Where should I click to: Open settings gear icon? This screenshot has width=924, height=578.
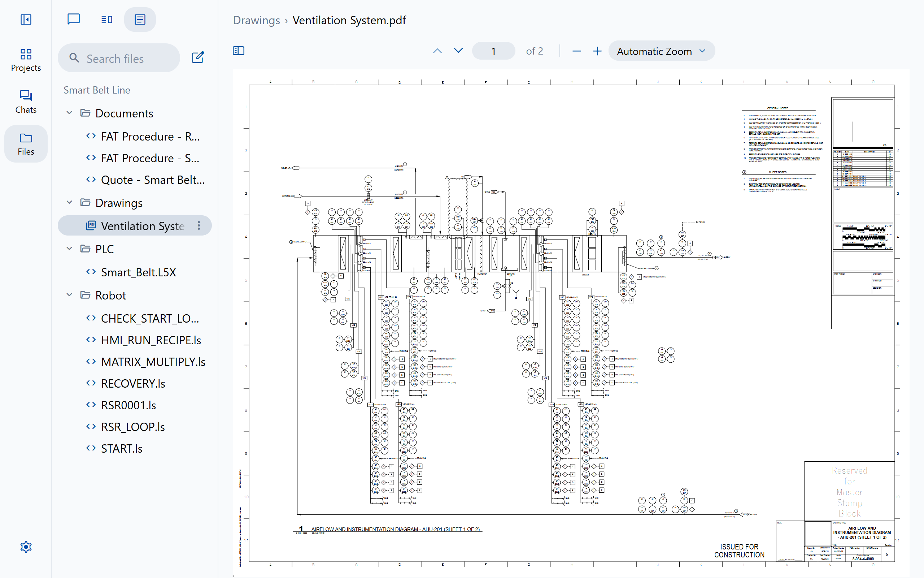point(26,547)
